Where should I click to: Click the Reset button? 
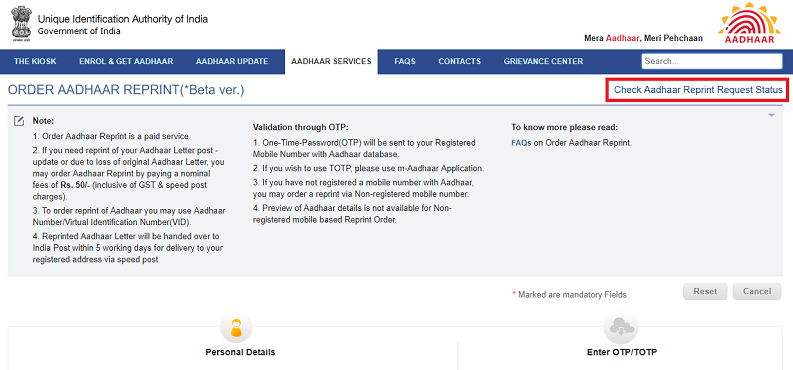[x=705, y=291]
